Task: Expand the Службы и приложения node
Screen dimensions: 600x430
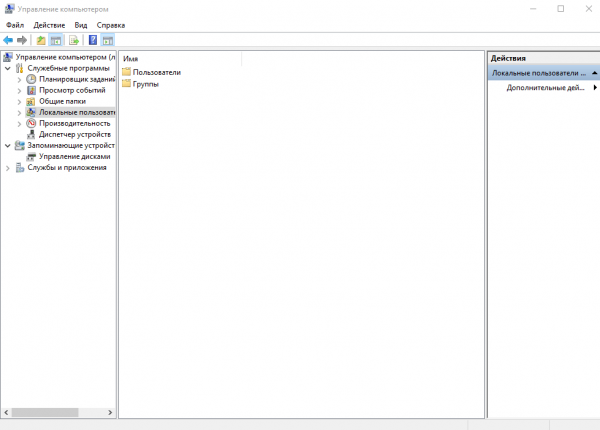Action: (x=8, y=168)
